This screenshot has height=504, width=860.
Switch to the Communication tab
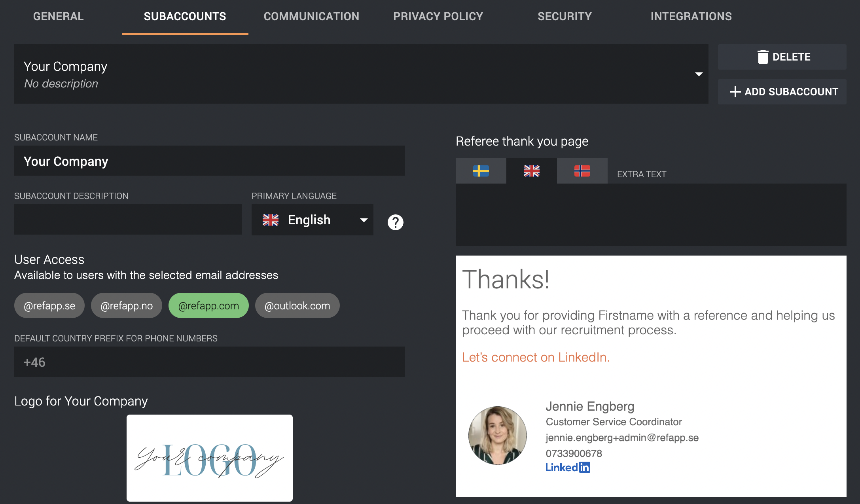tap(311, 16)
